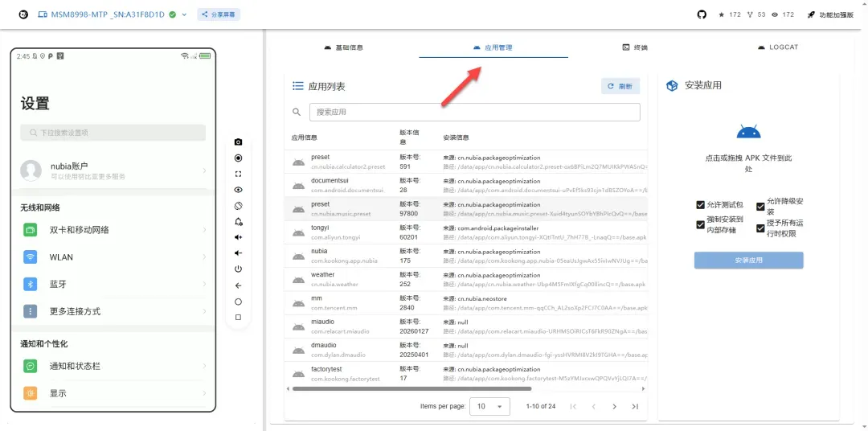Rotate the device screen
The image size is (868, 431).
(238, 206)
